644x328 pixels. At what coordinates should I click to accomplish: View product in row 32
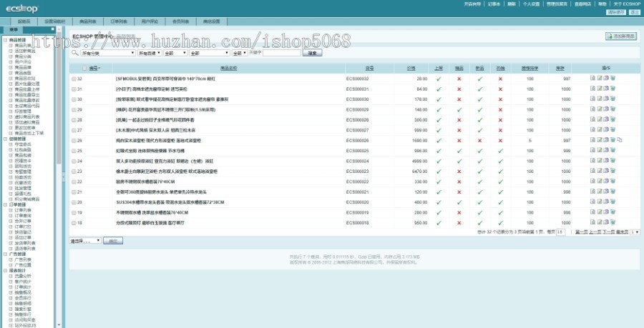coord(592,78)
